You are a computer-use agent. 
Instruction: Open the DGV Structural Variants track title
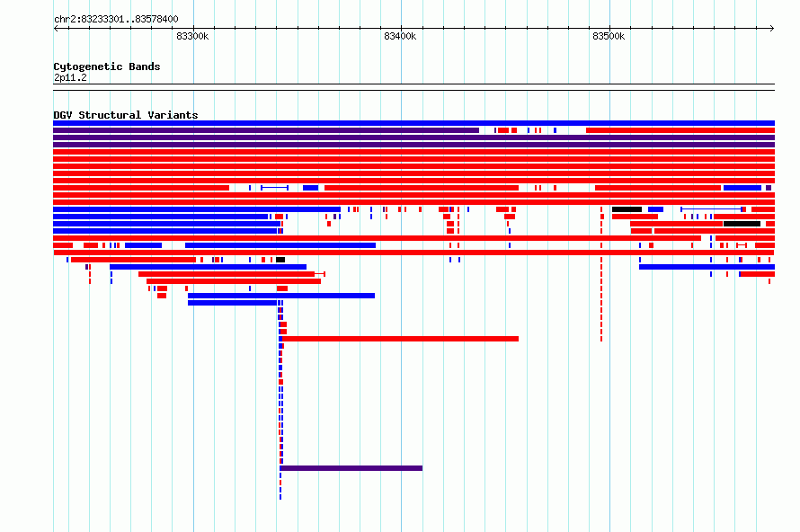[126, 115]
